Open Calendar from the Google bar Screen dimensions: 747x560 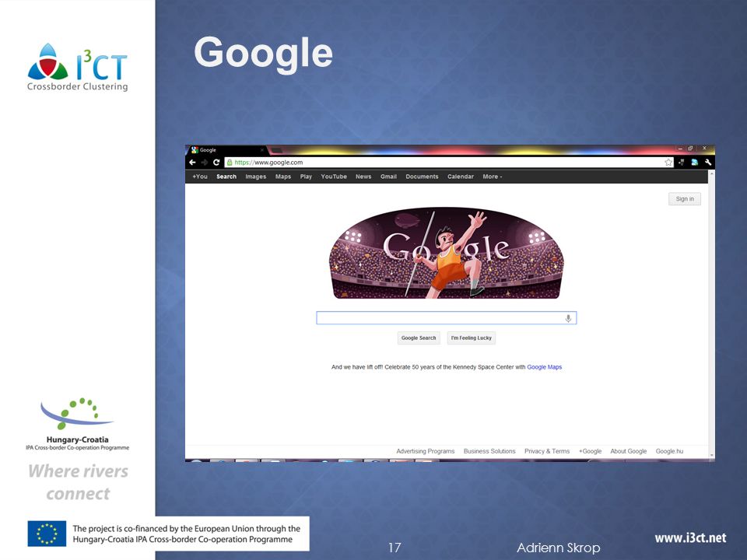click(x=460, y=177)
